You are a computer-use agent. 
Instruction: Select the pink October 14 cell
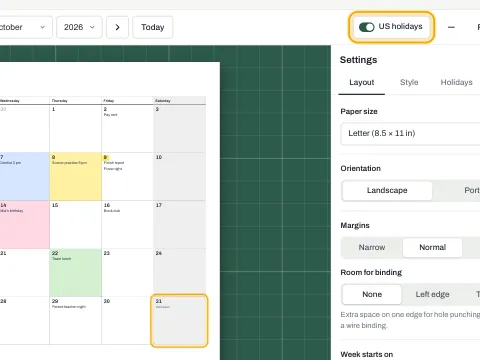coord(24,224)
